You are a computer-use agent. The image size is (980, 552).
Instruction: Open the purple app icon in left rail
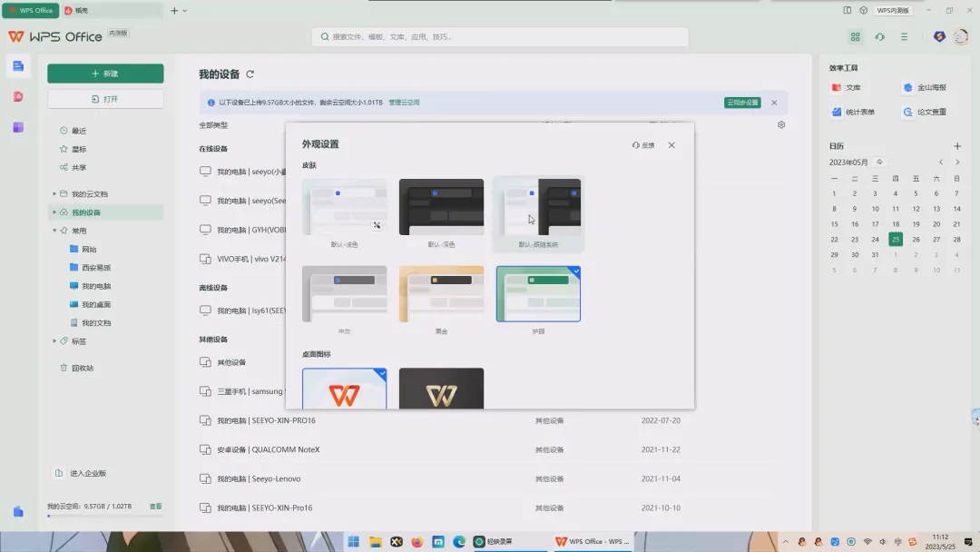18,127
